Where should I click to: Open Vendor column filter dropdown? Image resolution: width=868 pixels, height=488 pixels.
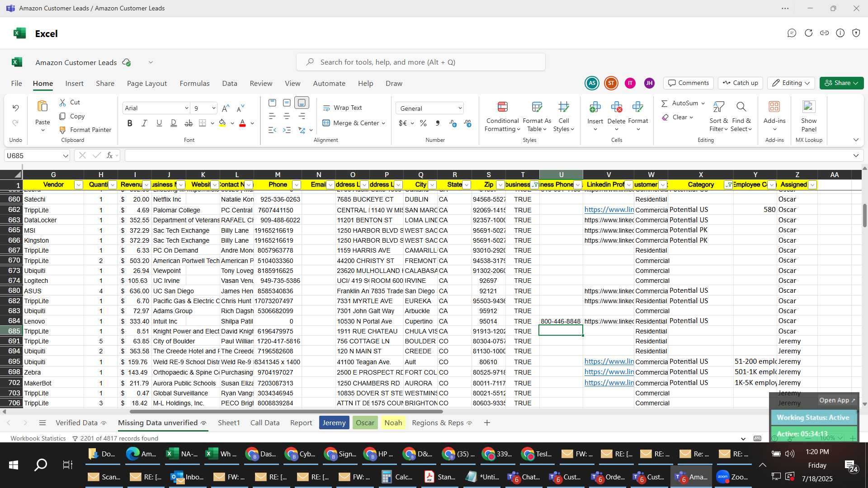[x=78, y=185]
